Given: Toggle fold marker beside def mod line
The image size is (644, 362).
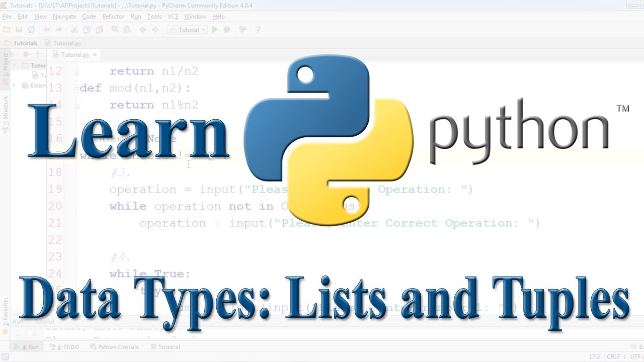Looking at the screenshot, I should point(76,89).
